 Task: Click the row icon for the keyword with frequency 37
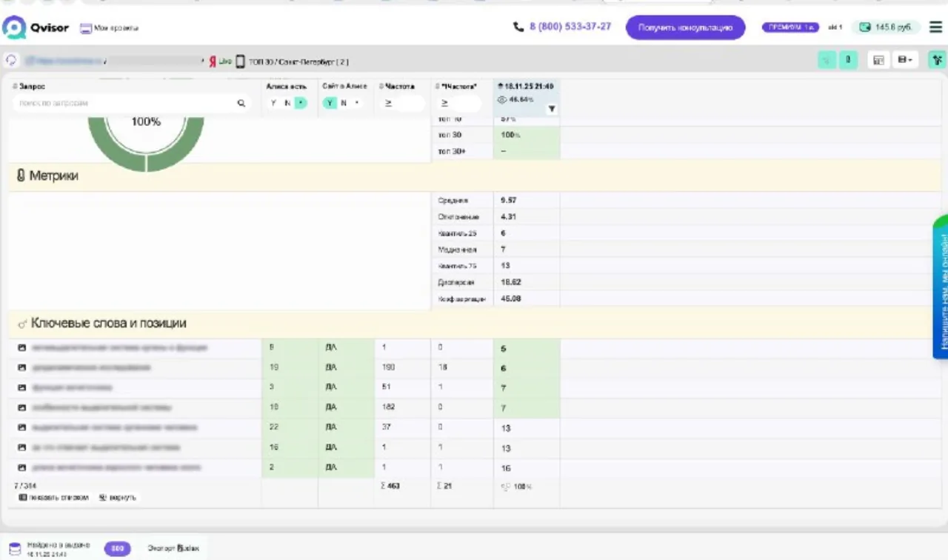pyautogui.click(x=22, y=427)
